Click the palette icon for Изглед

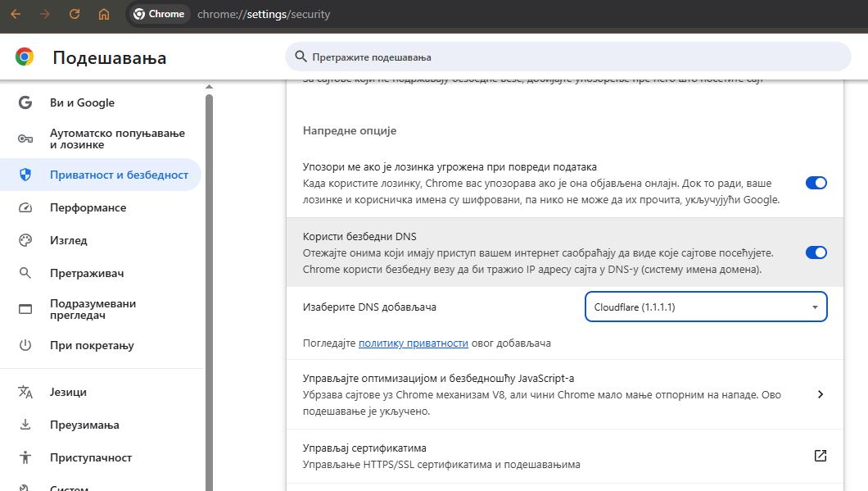25,240
